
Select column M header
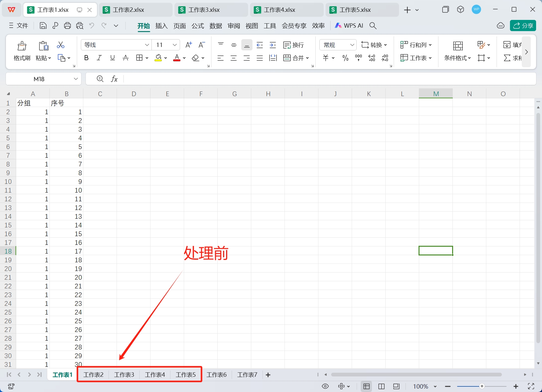[x=436, y=94]
